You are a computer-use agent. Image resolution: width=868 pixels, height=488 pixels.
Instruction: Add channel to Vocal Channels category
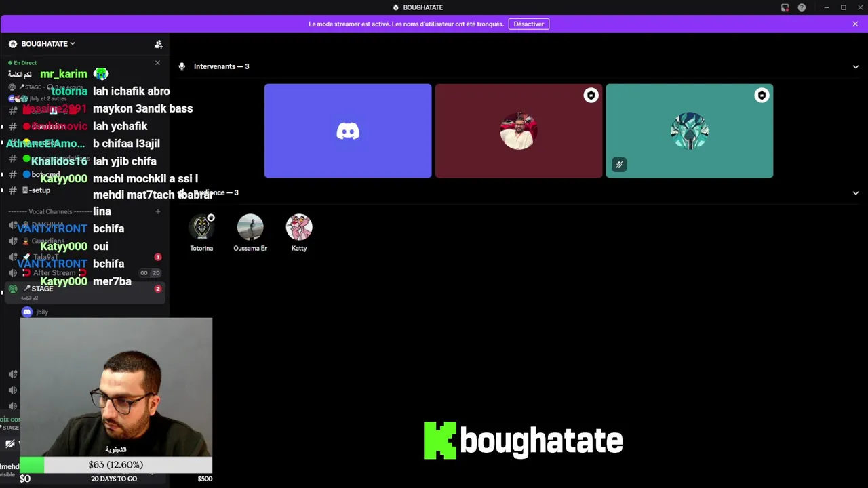157,211
